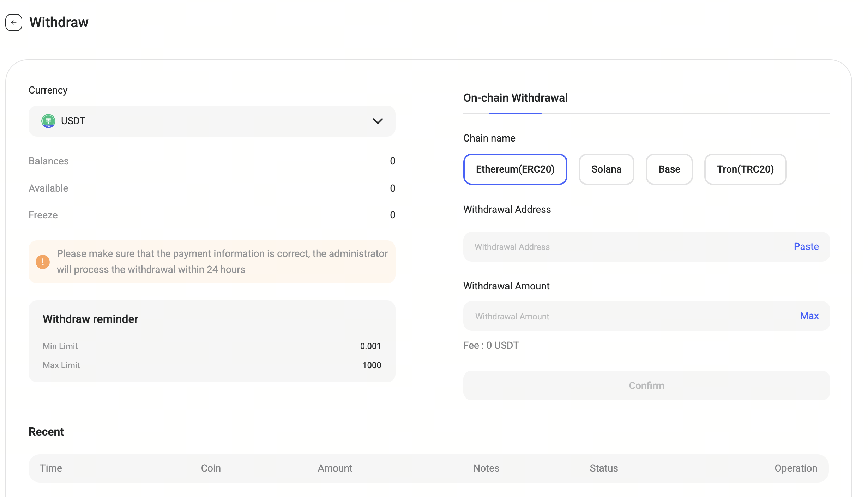Click the Time column header
868x497 pixels.
[51, 468]
